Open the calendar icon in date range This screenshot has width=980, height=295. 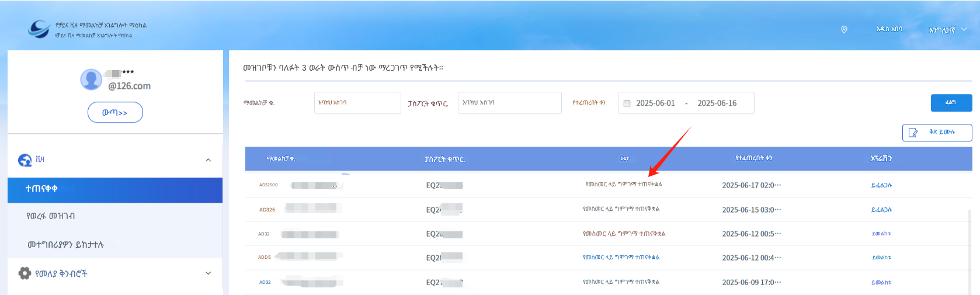point(627,103)
